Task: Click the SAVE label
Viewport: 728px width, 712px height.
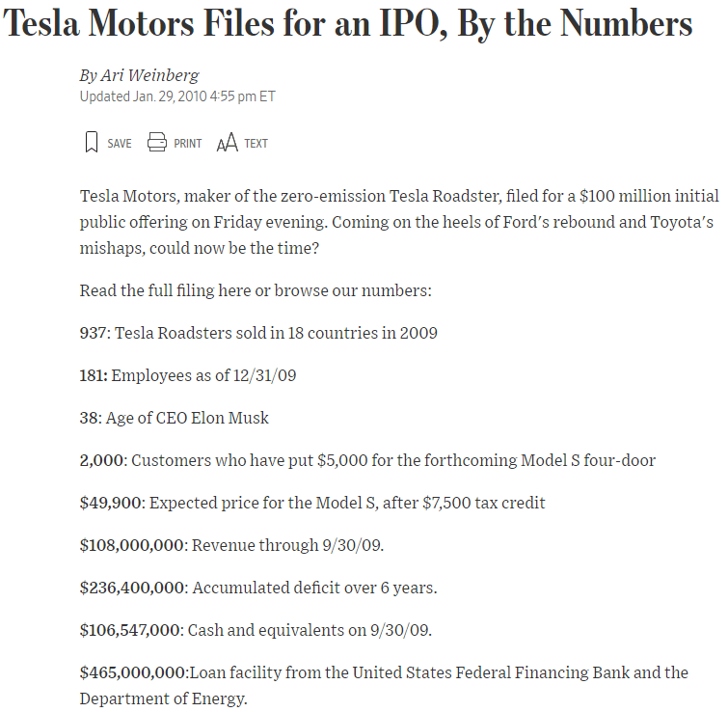Action: 120,144
